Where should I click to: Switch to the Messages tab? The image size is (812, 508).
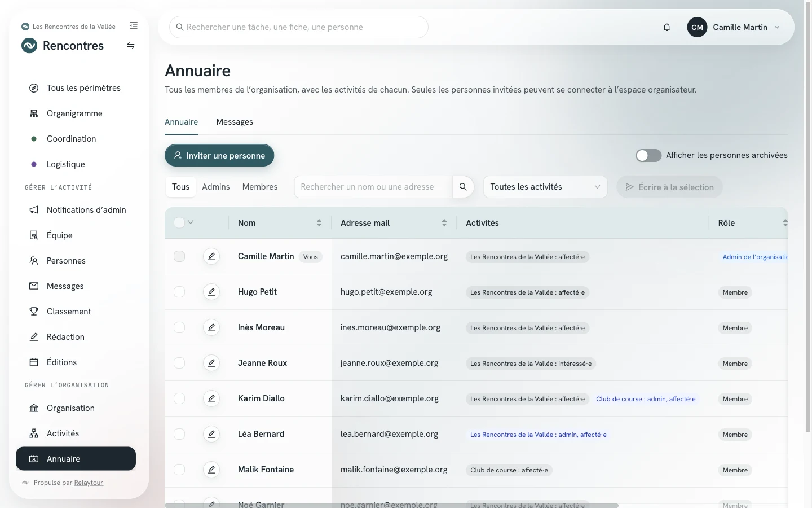(235, 122)
